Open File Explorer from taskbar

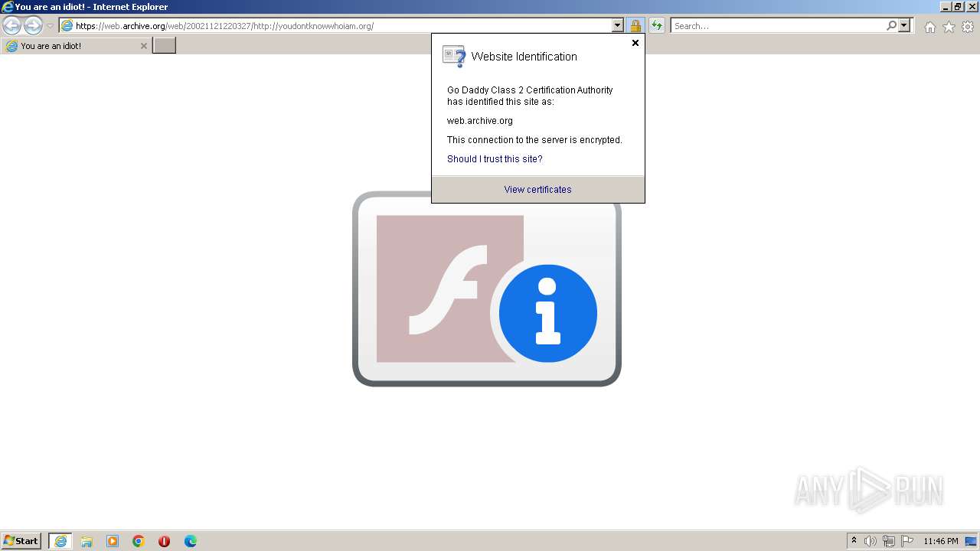[x=87, y=541]
